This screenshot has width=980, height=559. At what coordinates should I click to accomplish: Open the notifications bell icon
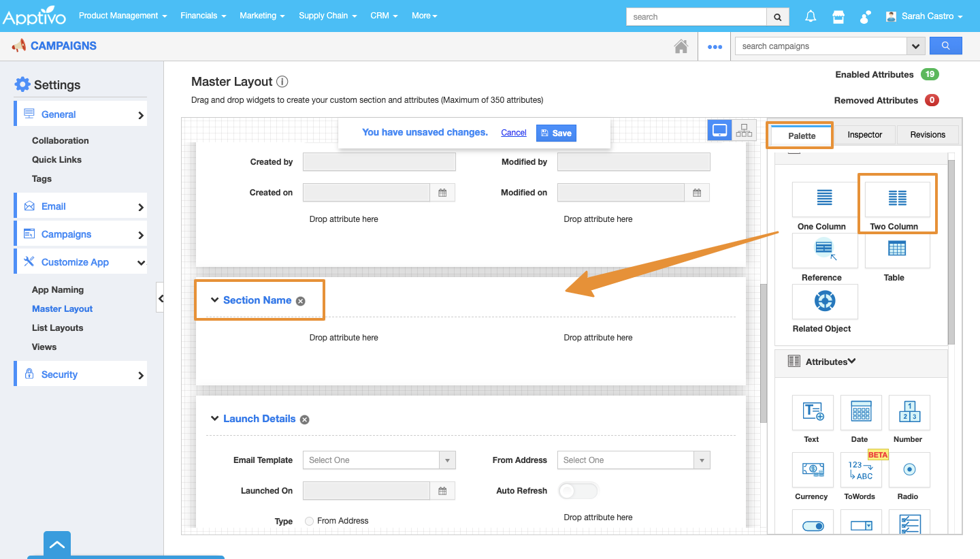click(x=811, y=16)
